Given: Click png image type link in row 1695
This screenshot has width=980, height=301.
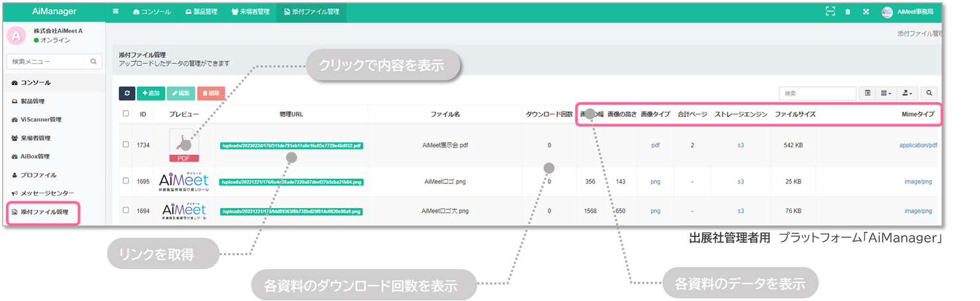Looking at the screenshot, I should pos(656,181).
